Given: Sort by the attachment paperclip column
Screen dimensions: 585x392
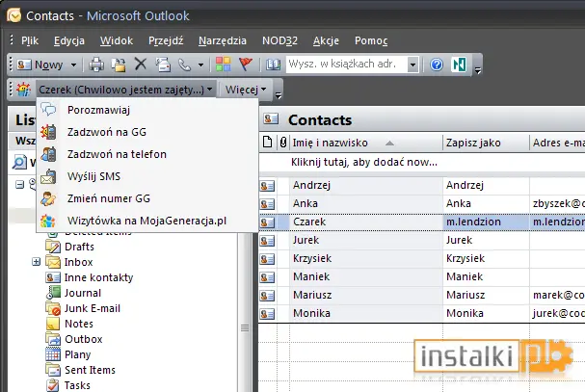Looking at the screenshot, I should (283, 143).
